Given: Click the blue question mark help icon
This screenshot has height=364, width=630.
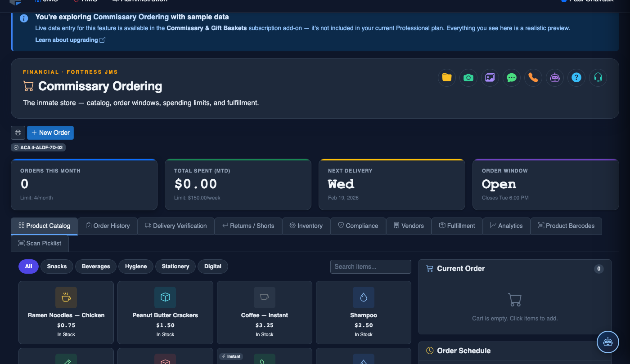Looking at the screenshot, I should tap(576, 78).
